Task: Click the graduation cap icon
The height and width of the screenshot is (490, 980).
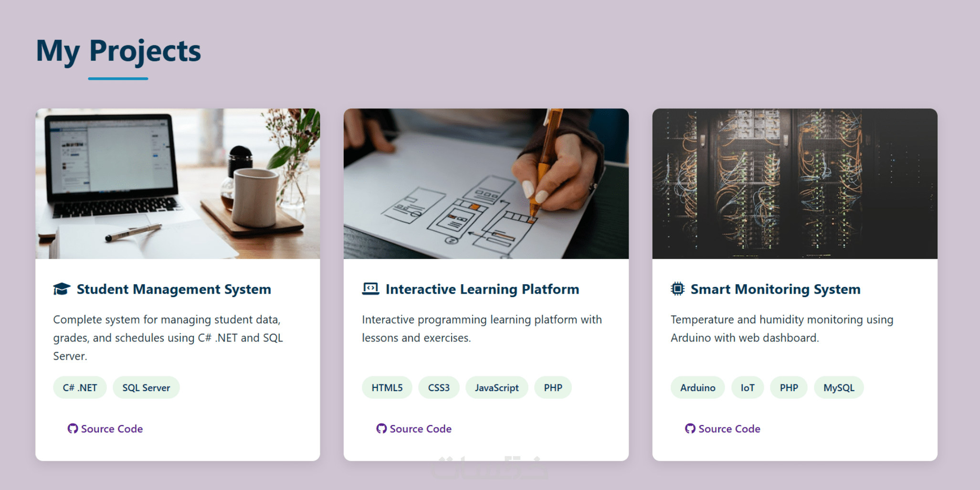Action: [62, 289]
